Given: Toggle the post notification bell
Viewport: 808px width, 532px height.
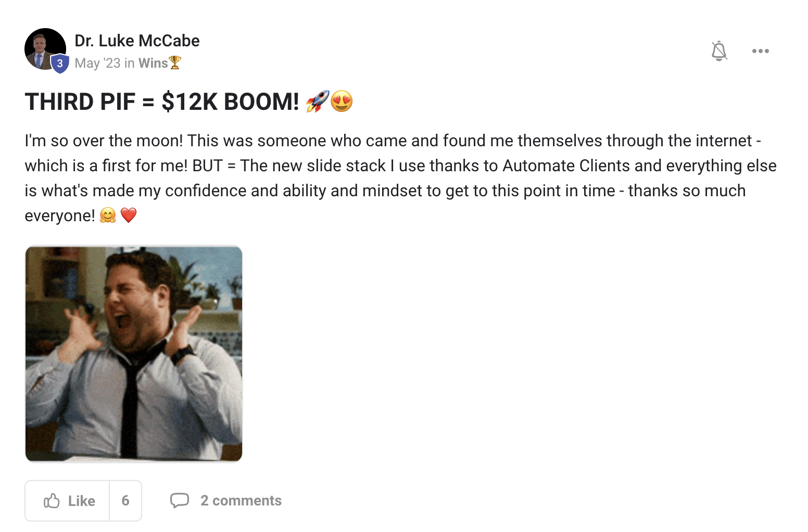Looking at the screenshot, I should [719, 51].
